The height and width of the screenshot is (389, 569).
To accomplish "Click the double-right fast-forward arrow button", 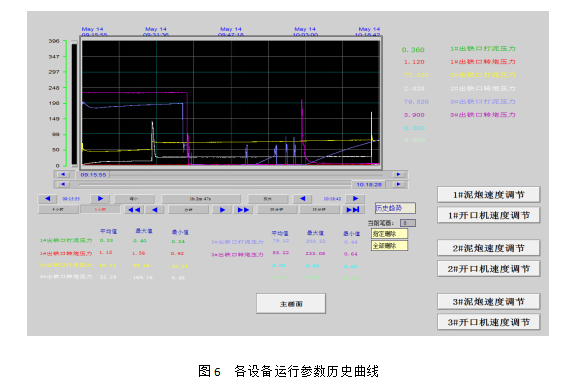I will [243, 210].
